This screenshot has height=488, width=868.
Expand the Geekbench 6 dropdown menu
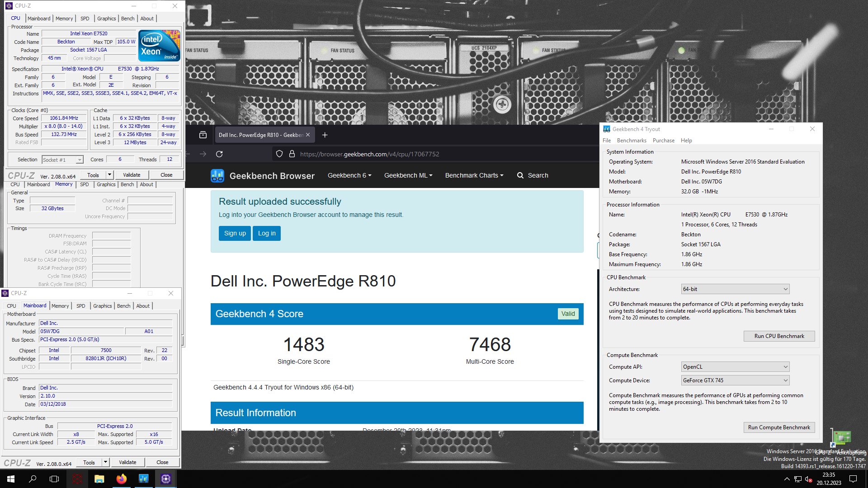click(x=349, y=175)
